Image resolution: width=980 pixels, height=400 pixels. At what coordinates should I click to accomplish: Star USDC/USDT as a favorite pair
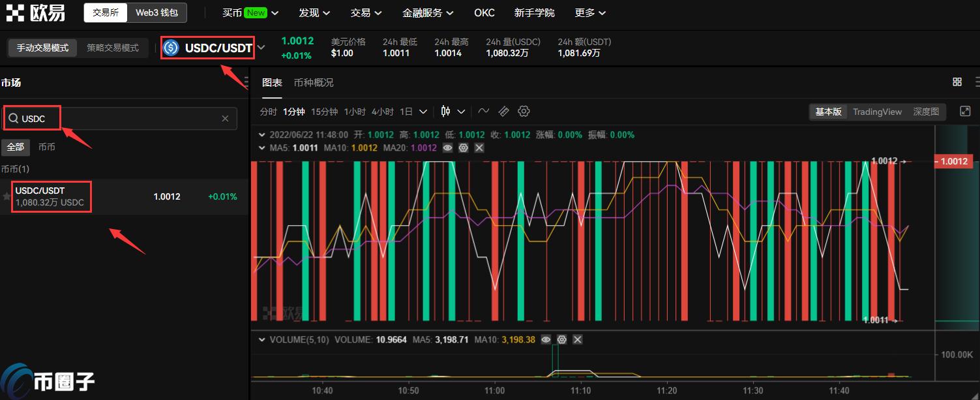(x=7, y=196)
